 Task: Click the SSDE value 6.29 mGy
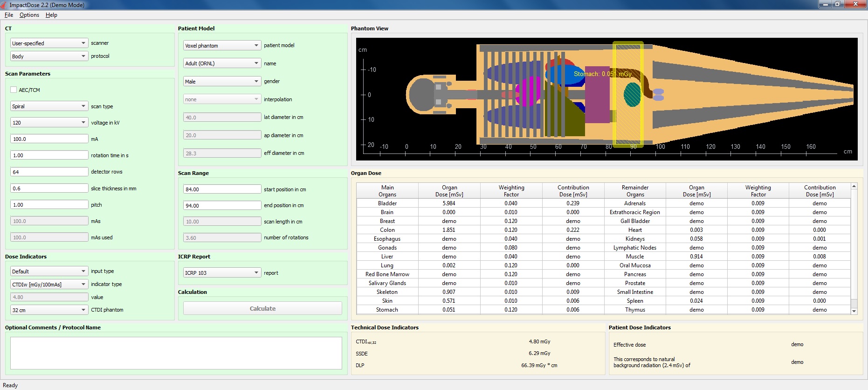pos(539,353)
